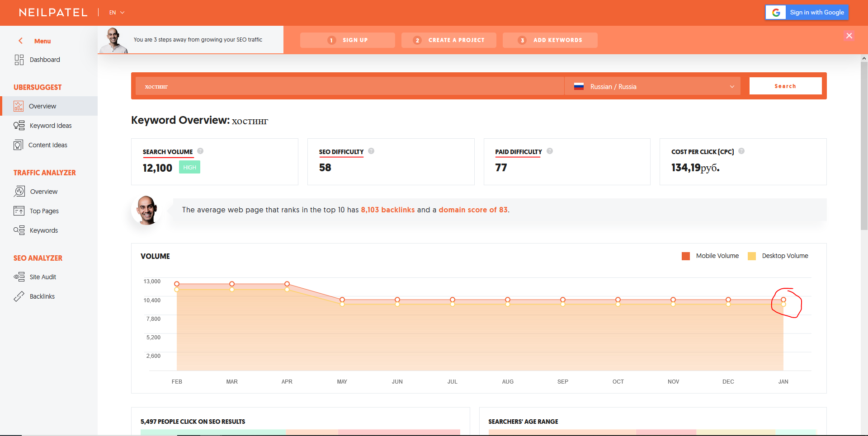Click the Paid Difficulty help icon
868x436 pixels.
[x=550, y=151]
